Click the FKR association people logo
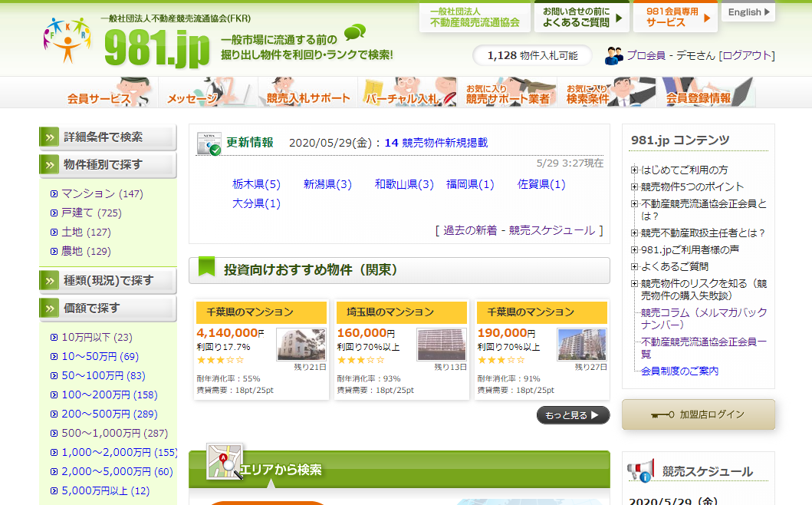812x505 pixels. coord(67,40)
